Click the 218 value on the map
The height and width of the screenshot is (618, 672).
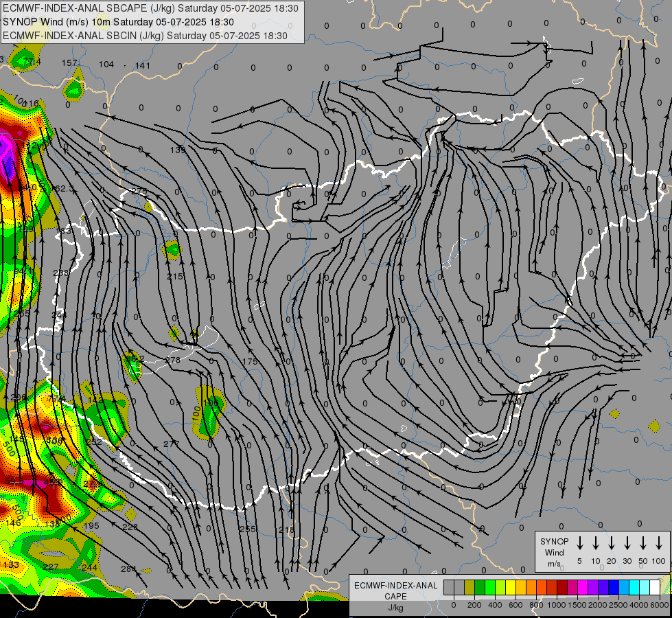point(286,530)
